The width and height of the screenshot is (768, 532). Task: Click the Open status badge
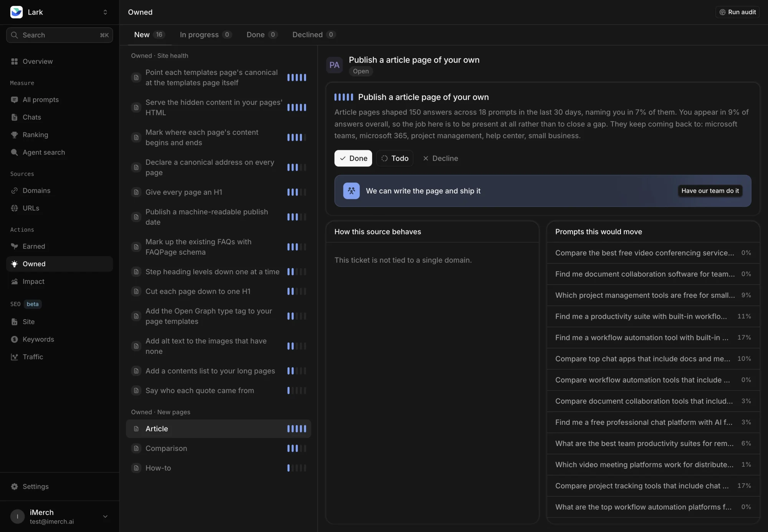pyautogui.click(x=361, y=71)
